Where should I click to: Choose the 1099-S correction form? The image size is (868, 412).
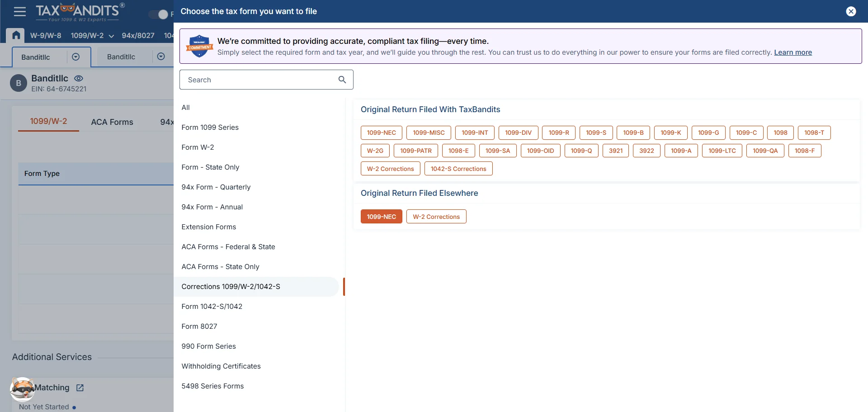click(x=596, y=133)
